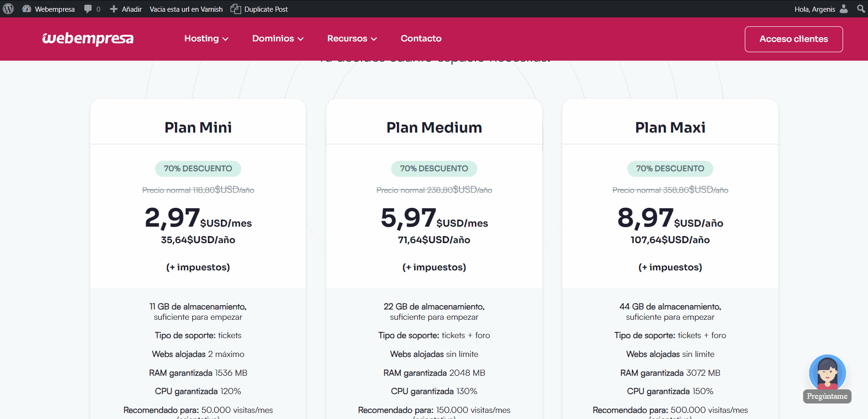Click the Duplicate Post copy icon
Viewport: 868px width, 419px height.
(236, 9)
